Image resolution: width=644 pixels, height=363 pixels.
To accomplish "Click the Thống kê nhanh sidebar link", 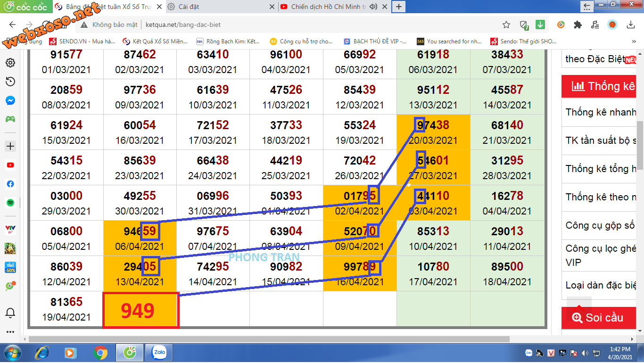I will pyautogui.click(x=601, y=112).
